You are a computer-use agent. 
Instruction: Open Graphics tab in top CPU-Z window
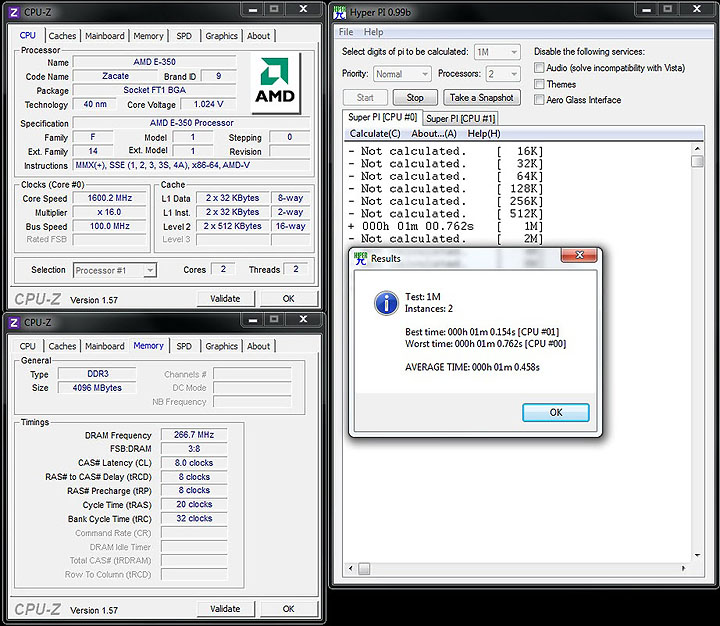[221, 36]
